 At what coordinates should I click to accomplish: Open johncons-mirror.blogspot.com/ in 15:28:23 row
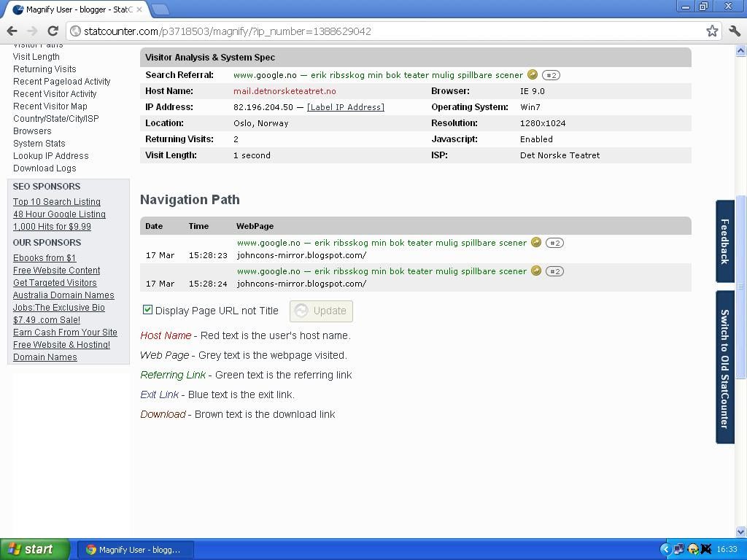(301, 255)
